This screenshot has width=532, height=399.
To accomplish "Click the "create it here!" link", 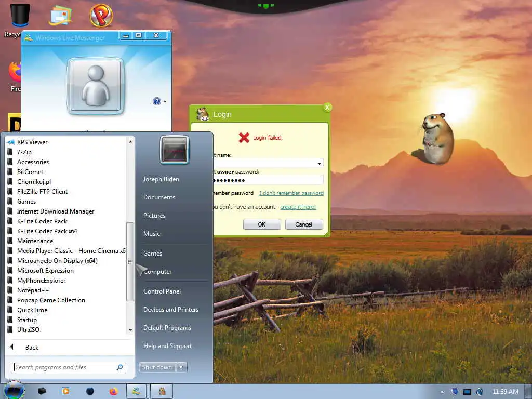I will (298, 207).
